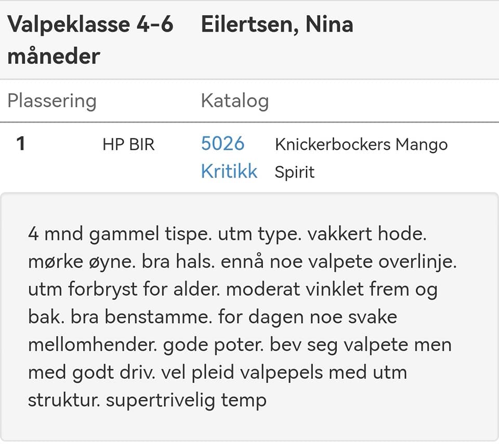Image resolution: width=499 pixels, height=448 pixels.
Task: Click critique line starting 'bak. bra benstamme'
Action: (x=213, y=317)
